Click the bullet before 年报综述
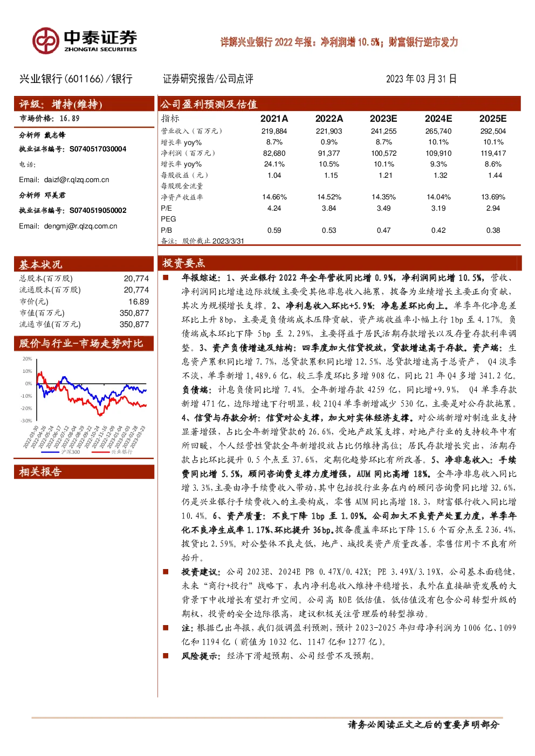 pos(166,278)
